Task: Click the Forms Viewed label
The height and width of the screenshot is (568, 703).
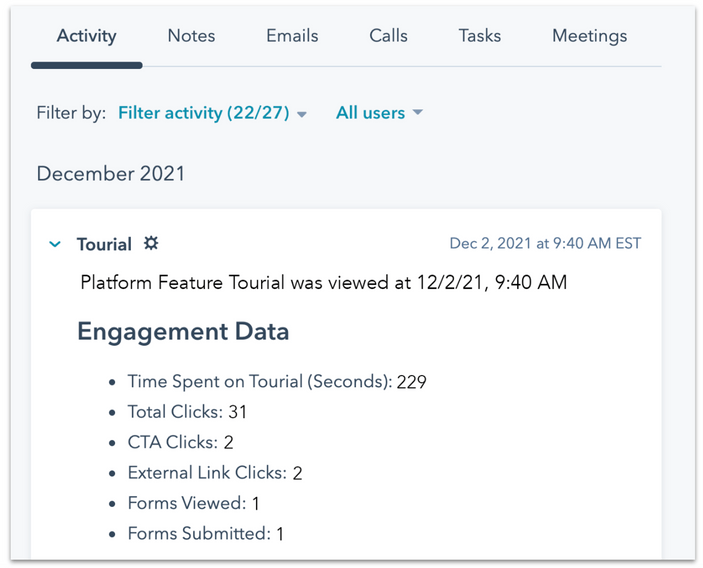Action: [x=187, y=503]
